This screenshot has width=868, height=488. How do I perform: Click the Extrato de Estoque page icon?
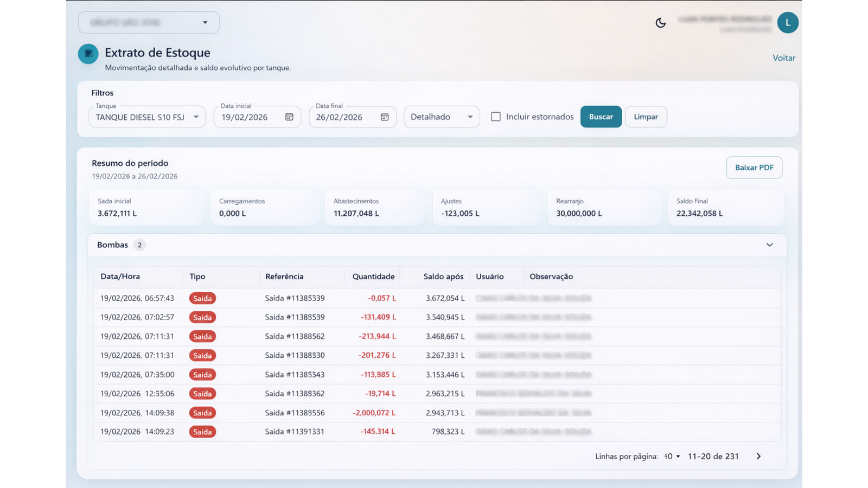click(x=88, y=54)
